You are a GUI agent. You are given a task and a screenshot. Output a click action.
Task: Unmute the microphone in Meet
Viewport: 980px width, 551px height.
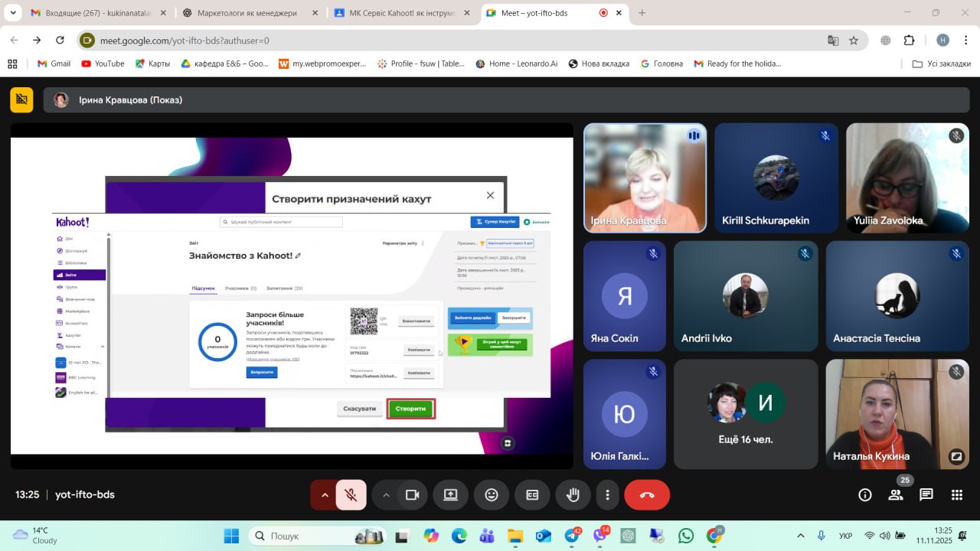pos(351,495)
